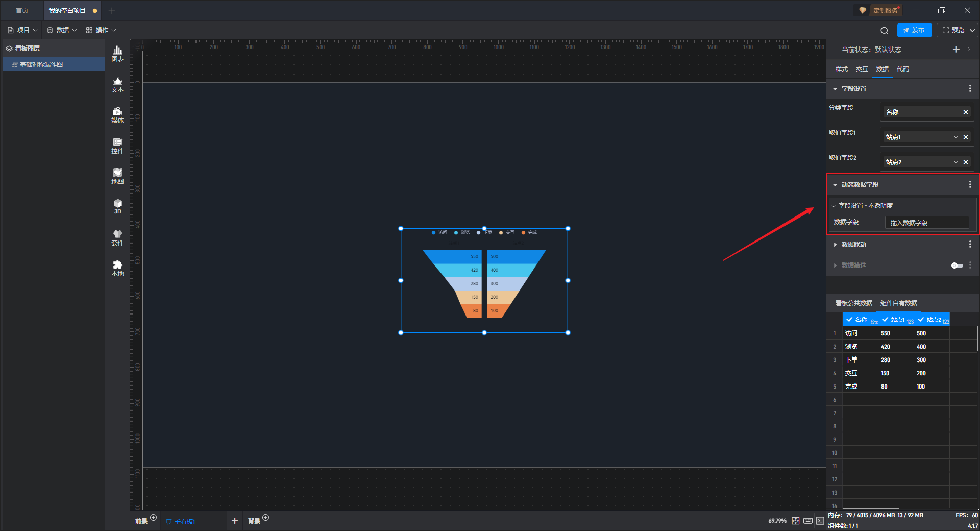Screen dimensions: 980x531
Task: Toggle 访问 legend item on chart
Action: tap(439, 232)
